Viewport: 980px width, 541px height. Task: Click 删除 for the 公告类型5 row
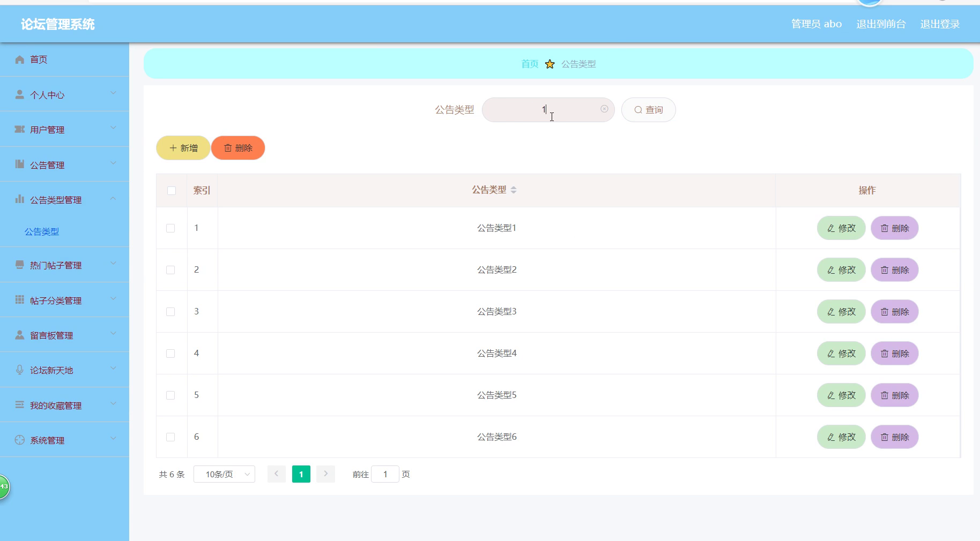(x=895, y=395)
